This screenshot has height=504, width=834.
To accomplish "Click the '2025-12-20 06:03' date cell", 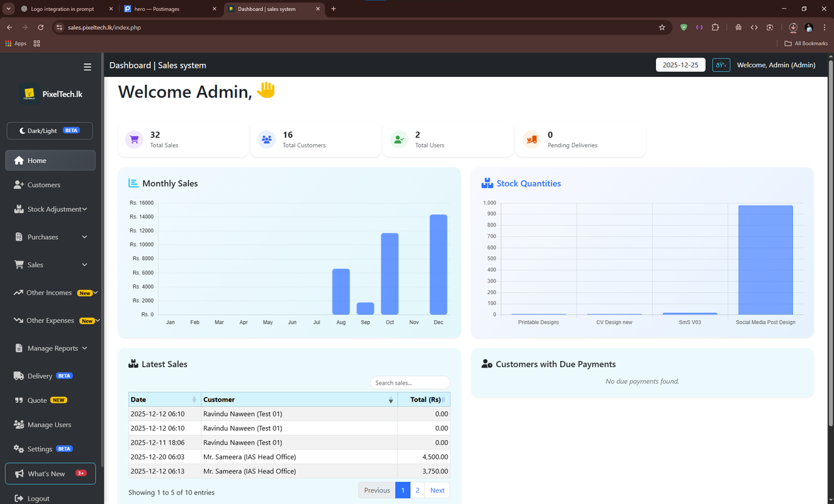I will (165, 457).
